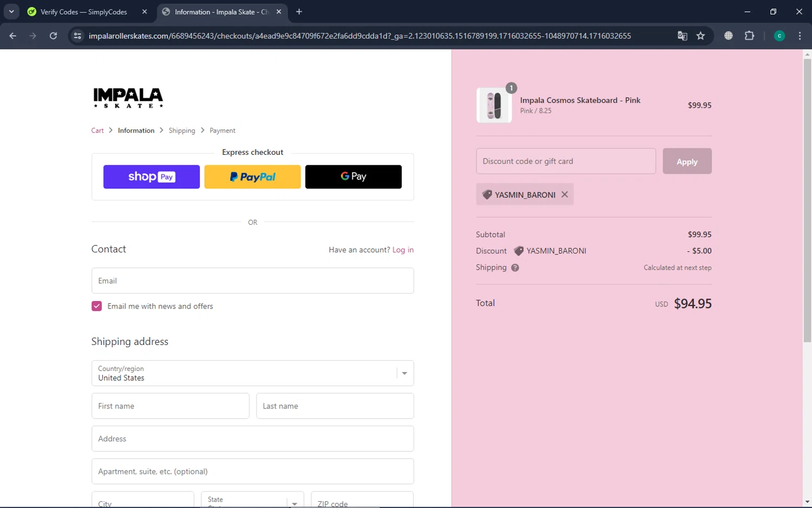Viewport: 812px width, 508px height.
Task: Open the Country/region dropdown
Action: 253,373
